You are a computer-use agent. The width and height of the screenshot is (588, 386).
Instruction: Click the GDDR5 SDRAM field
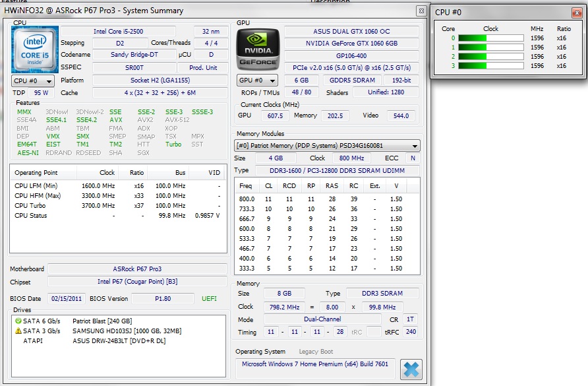pyautogui.click(x=352, y=80)
